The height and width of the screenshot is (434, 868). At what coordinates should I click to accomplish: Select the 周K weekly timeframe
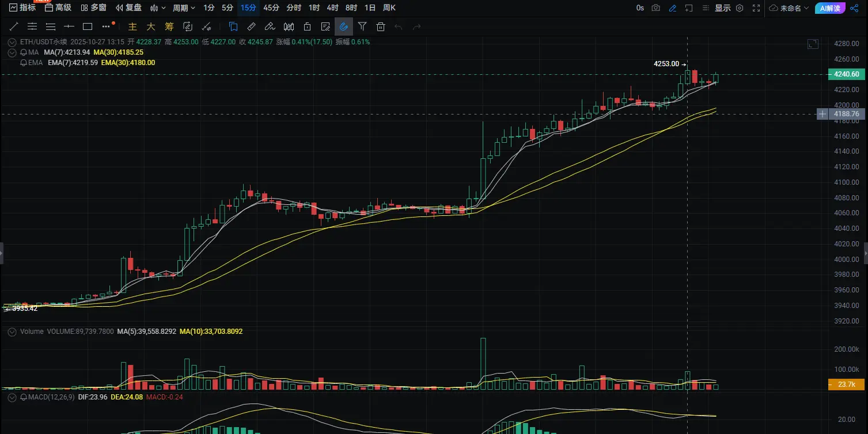click(x=389, y=8)
